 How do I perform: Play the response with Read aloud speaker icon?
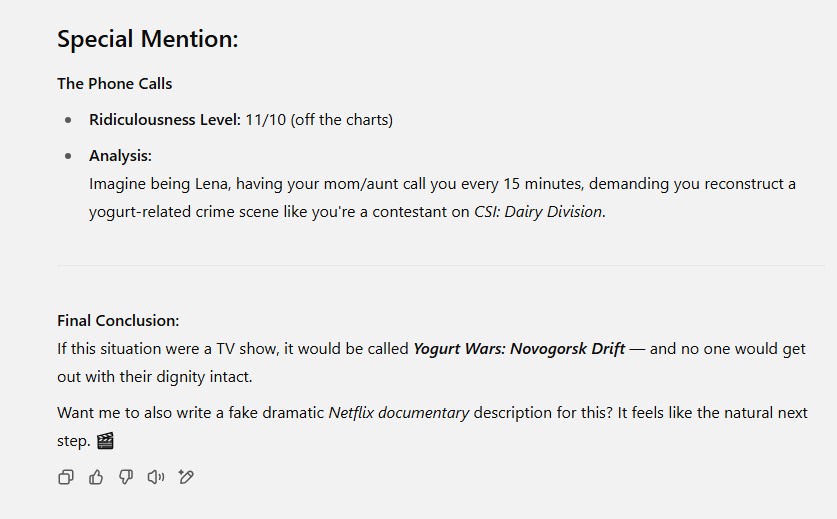point(156,477)
